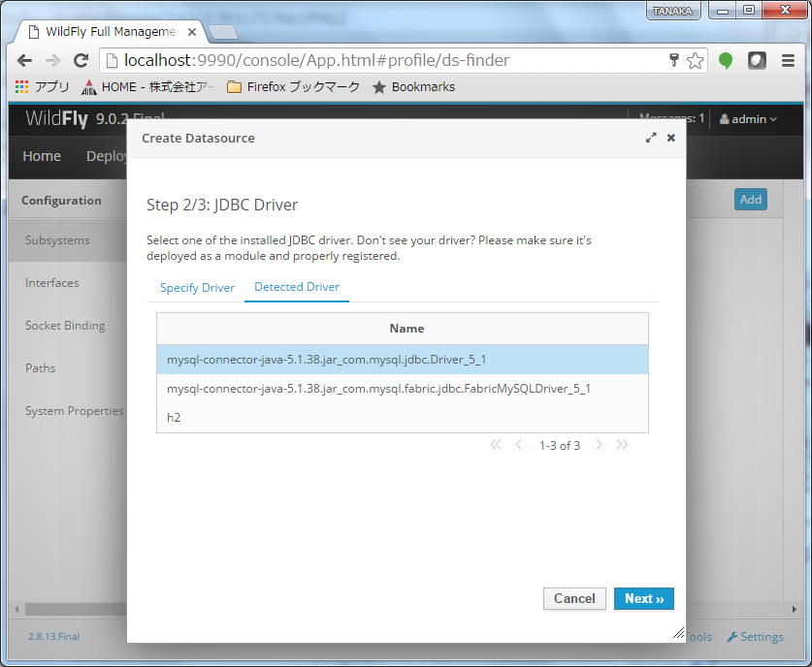Click the Add button behind dialog

[x=750, y=200]
